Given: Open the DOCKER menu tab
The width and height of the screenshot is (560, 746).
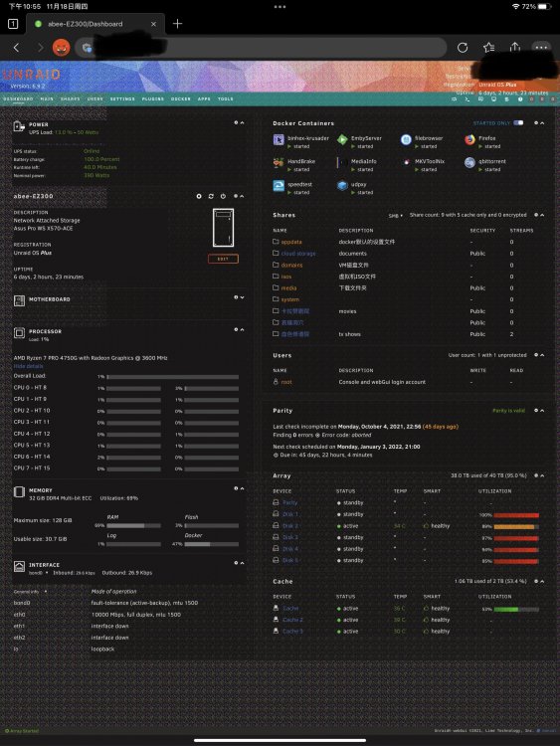Looking at the screenshot, I should coord(181,98).
